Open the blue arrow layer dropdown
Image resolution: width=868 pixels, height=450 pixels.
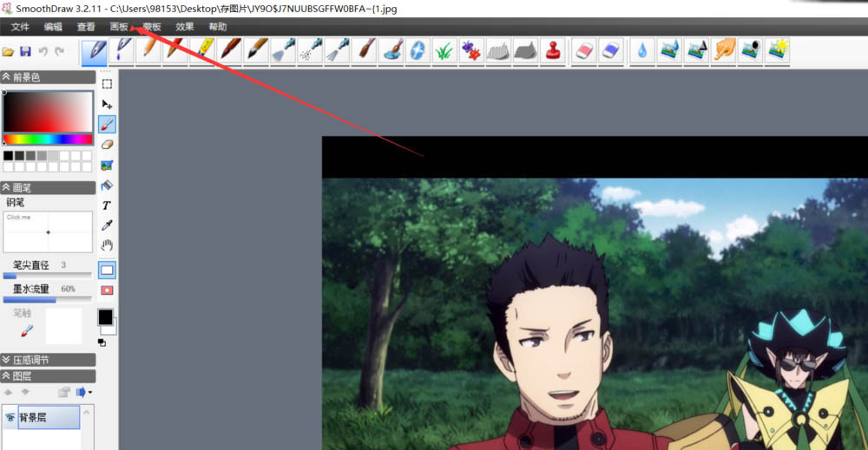[83, 392]
